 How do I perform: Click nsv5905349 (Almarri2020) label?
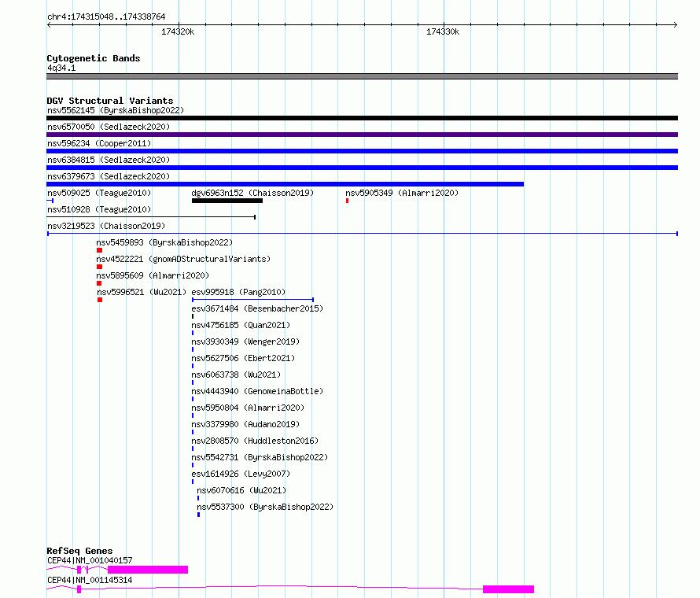(402, 193)
